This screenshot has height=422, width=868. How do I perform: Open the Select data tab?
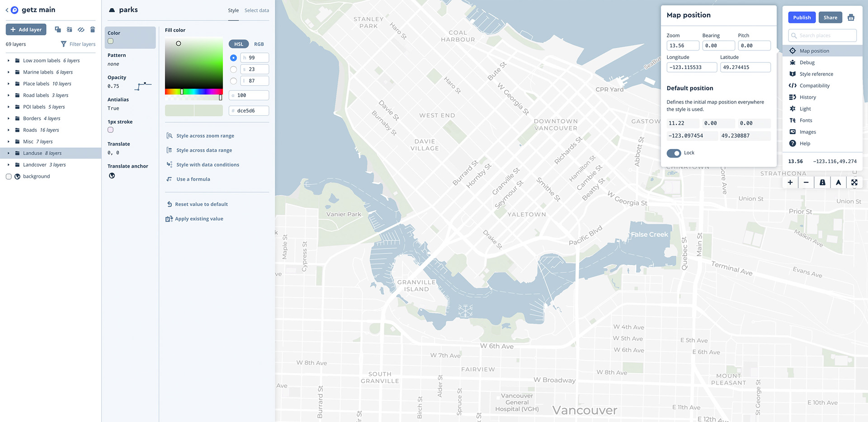coord(257,10)
